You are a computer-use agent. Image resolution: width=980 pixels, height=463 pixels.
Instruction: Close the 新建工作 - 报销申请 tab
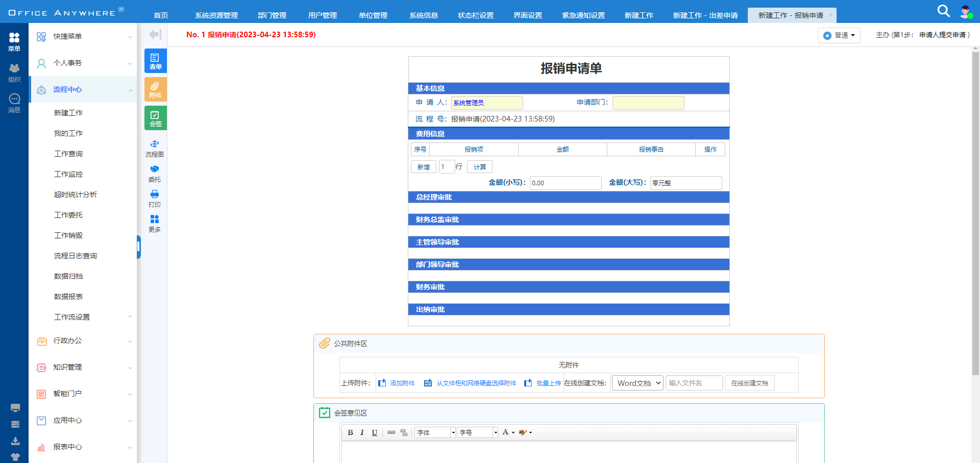(830, 15)
